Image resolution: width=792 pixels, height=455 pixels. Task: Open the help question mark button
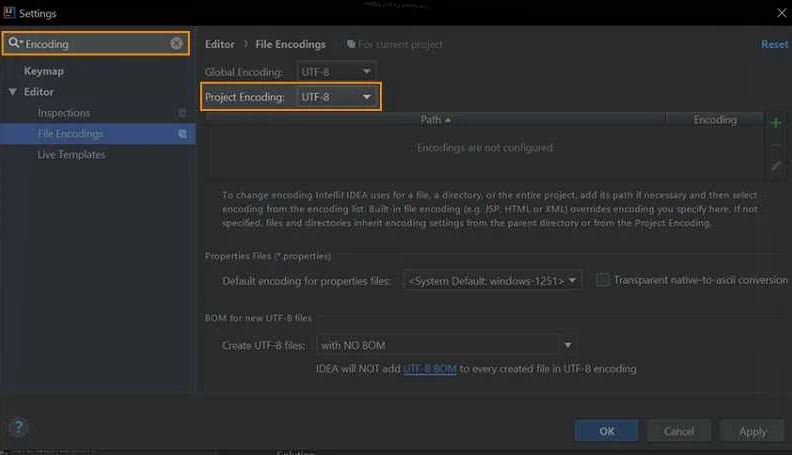point(19,428)
